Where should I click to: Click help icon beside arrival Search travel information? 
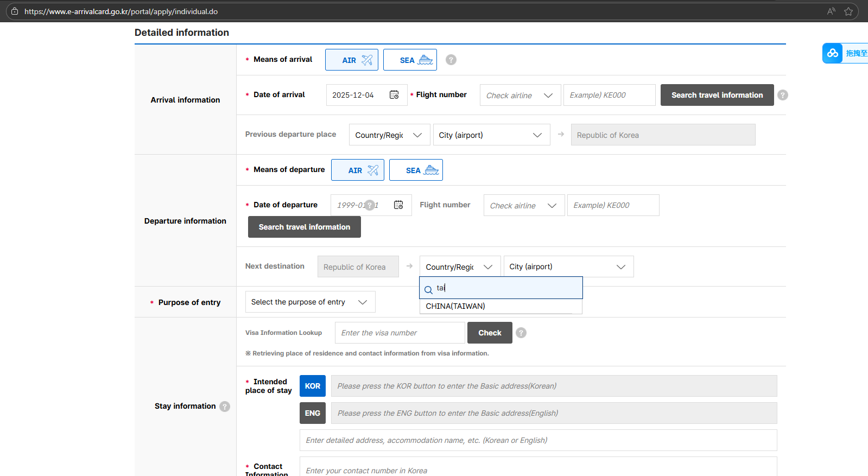coord(782,95)
